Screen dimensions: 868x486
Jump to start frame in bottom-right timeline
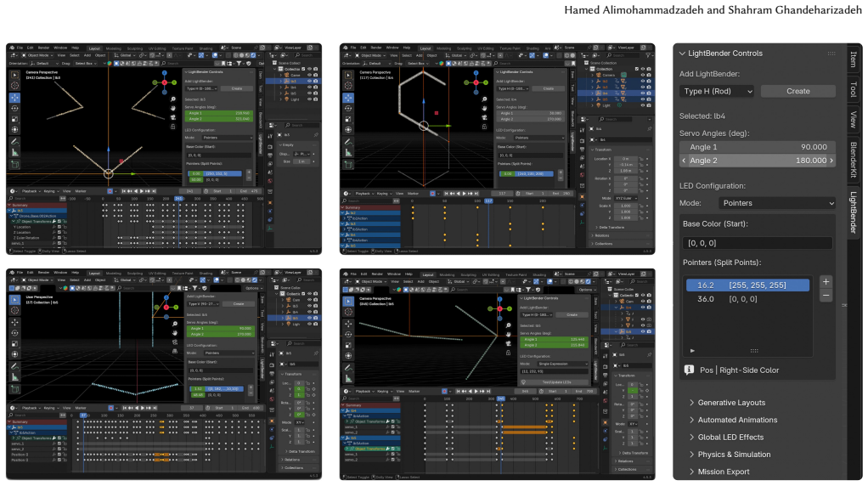click(x=458, y=392)
